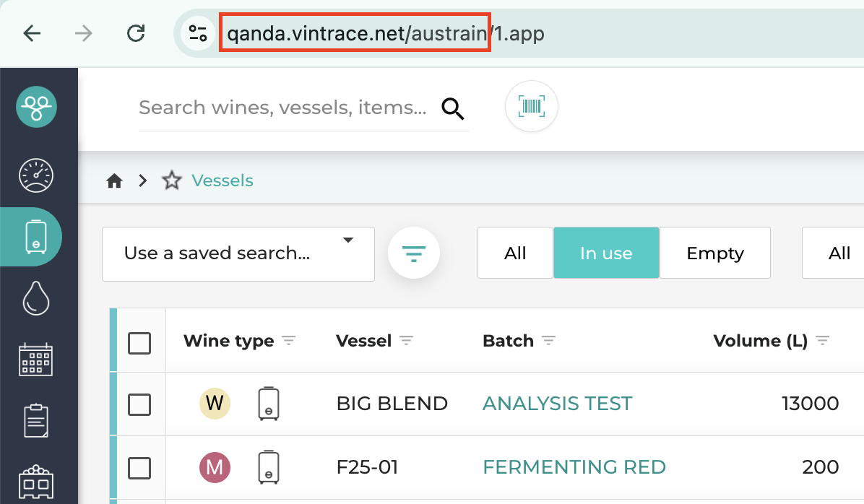Open the droplet icon in sidebar
864x504 pixels.
pos(36,298)
